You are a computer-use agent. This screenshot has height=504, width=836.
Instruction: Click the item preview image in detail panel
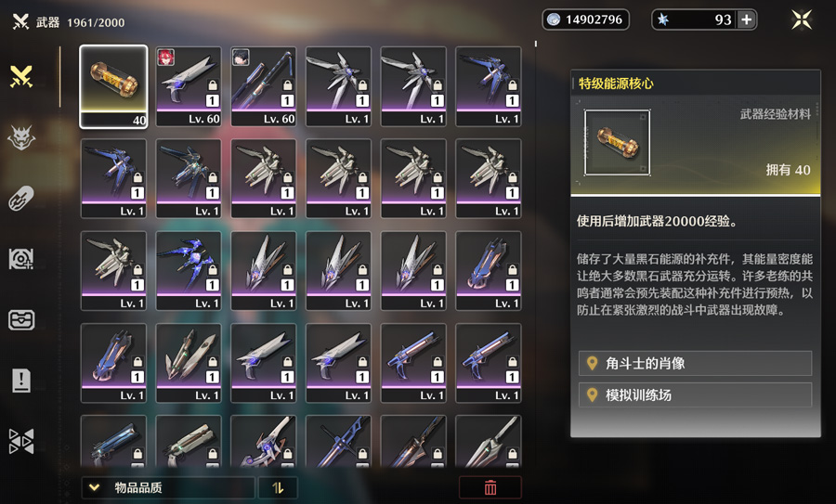(617, 142)
